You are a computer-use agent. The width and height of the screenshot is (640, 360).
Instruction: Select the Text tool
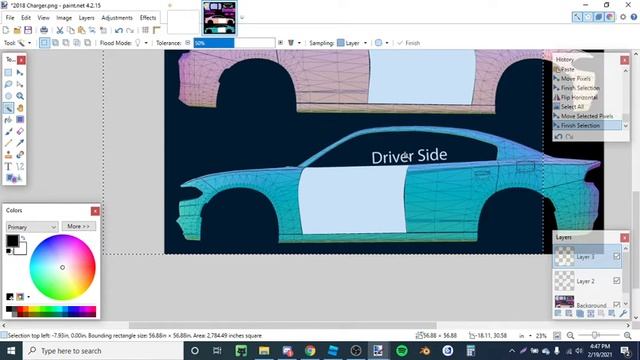(8, 167)
